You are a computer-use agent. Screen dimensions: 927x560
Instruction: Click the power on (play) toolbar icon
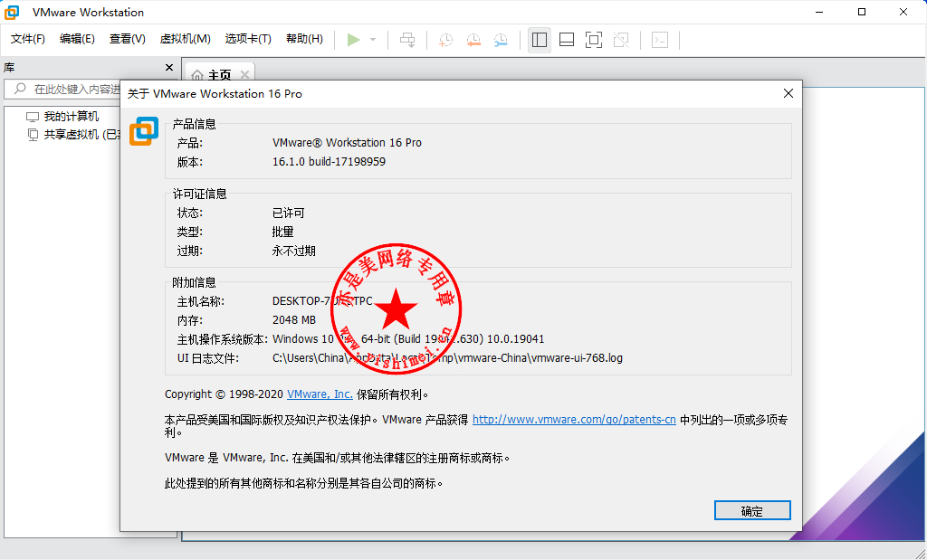tap(354, 40)
